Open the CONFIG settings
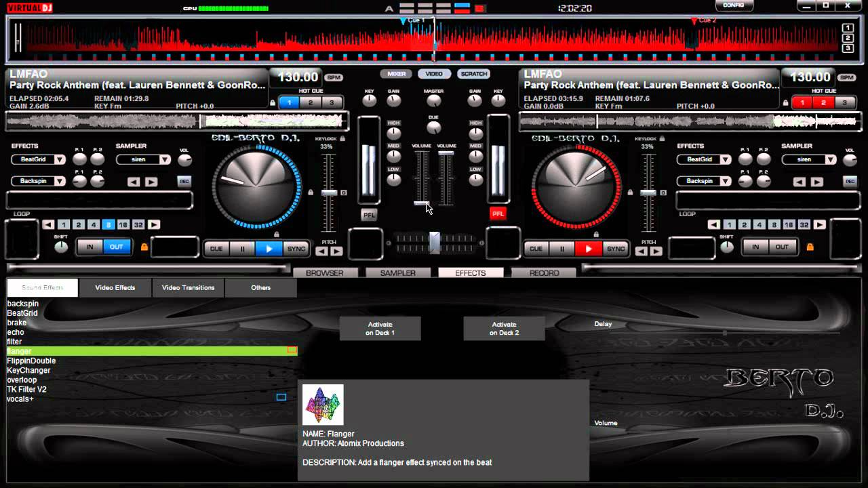Image resolution: width=868 pixels, height=488 pixels. coord(733,5)
